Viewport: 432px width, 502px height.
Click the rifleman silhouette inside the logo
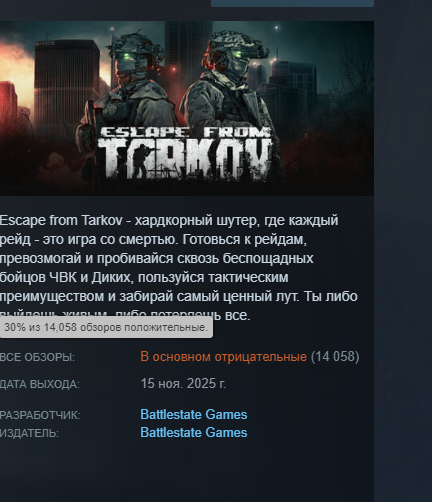click(x=142, y=160)
